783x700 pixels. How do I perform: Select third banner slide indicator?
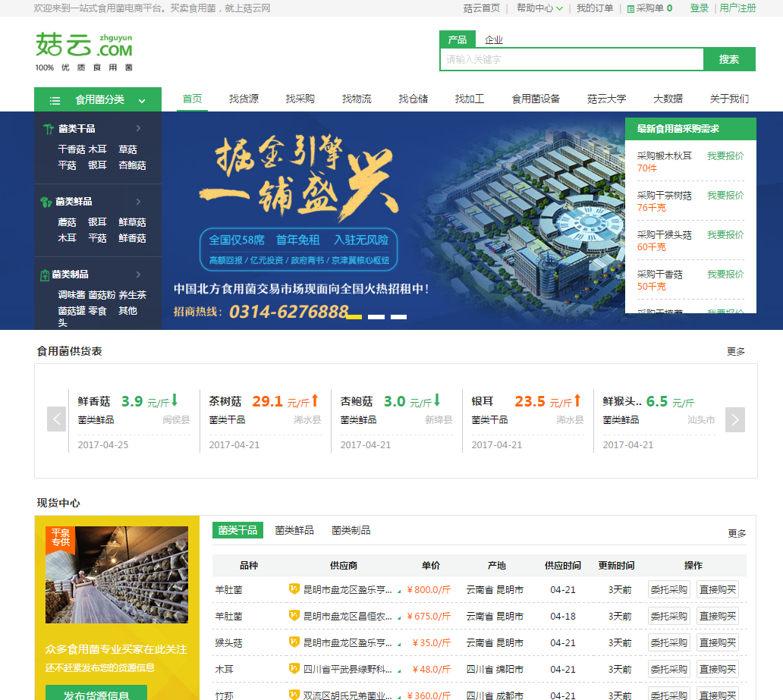coord(398,316)
